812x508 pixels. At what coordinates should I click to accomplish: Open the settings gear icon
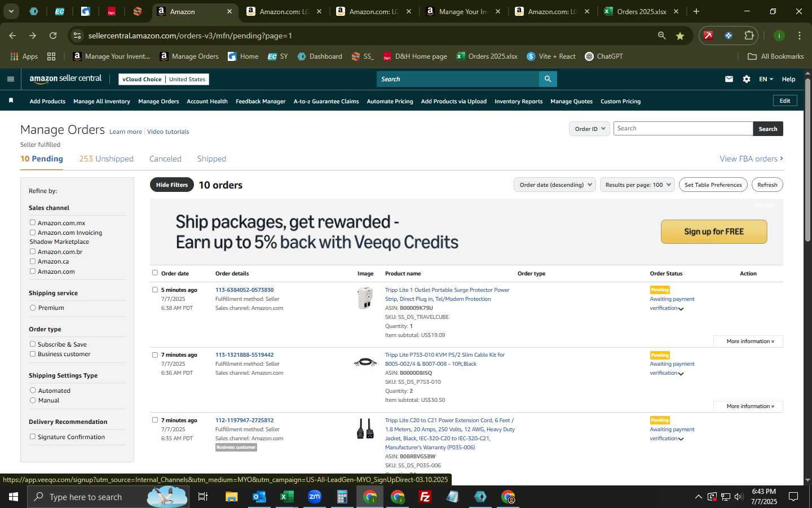(x=747, y=79)
